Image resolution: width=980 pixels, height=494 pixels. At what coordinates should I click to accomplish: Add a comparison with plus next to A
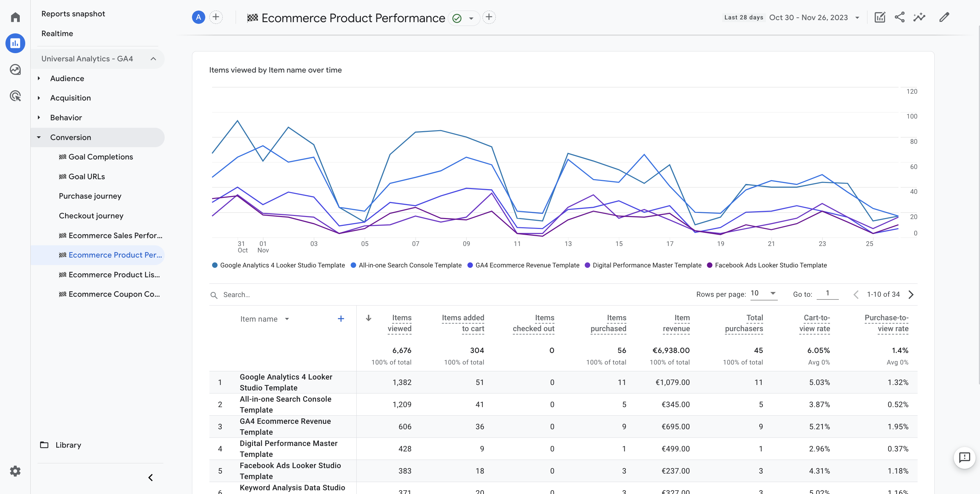tap(216, 17)
